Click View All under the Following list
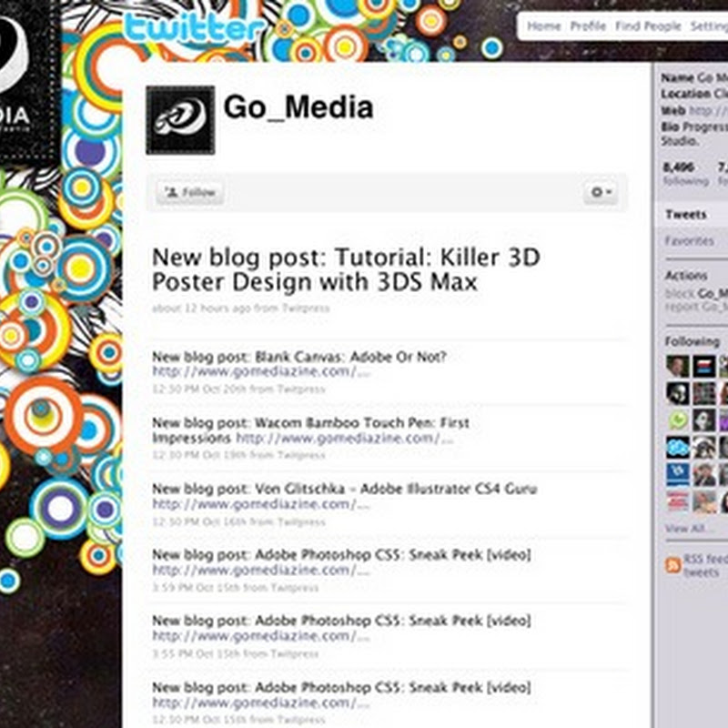This screenshot has height=728, width=728. pyautogui.click(x=685, y=529)
